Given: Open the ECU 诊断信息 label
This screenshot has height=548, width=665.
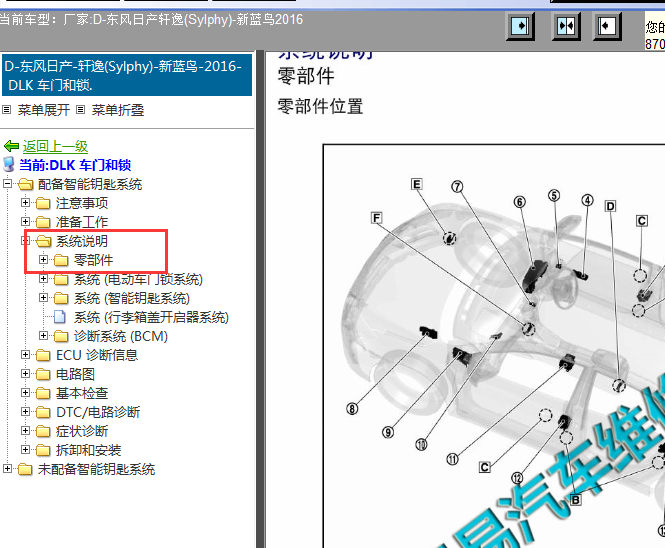Looking at the screenshot, I should click(97, 355).
